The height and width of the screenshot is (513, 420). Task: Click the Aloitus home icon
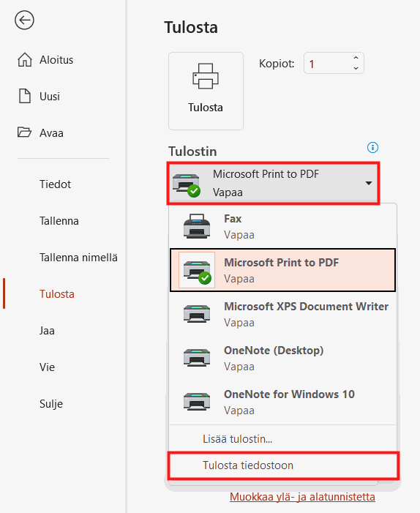25,60
